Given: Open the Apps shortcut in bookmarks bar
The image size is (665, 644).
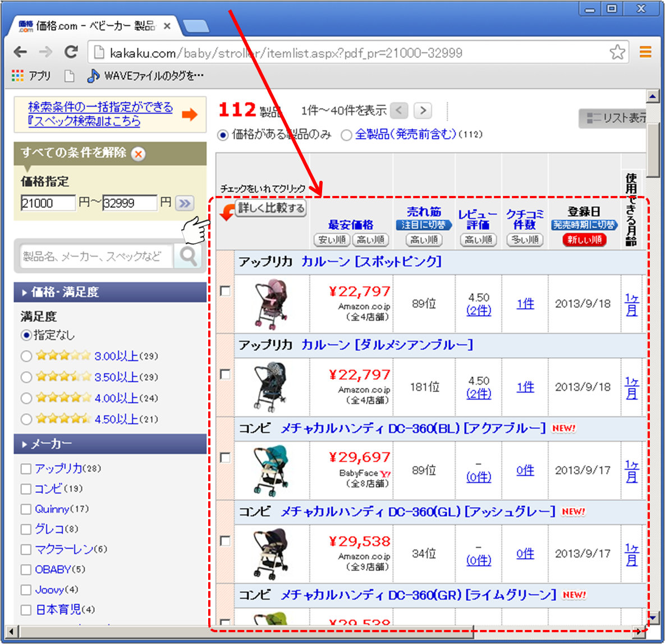Looking at the screenshot, I should (31, 76).
